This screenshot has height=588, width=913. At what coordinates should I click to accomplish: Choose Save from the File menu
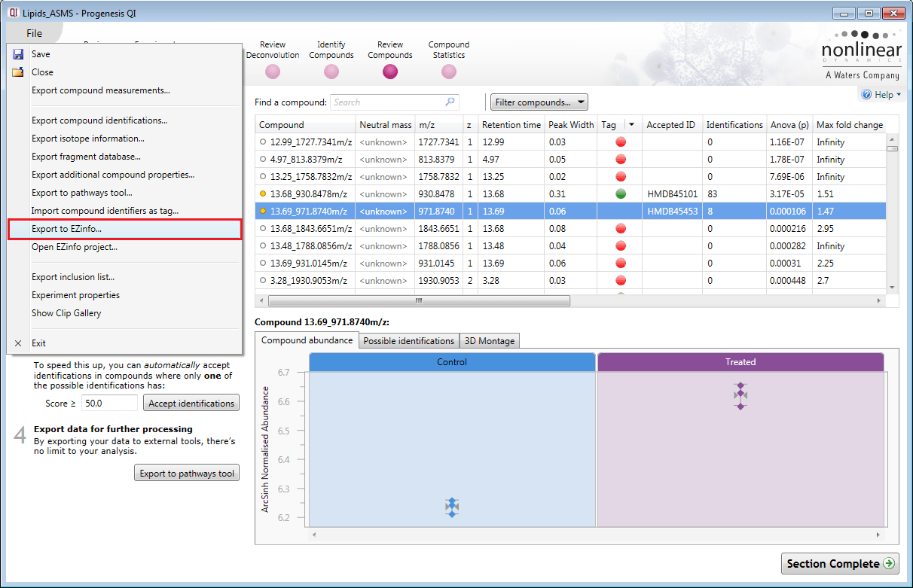click(x=41, y=54)
